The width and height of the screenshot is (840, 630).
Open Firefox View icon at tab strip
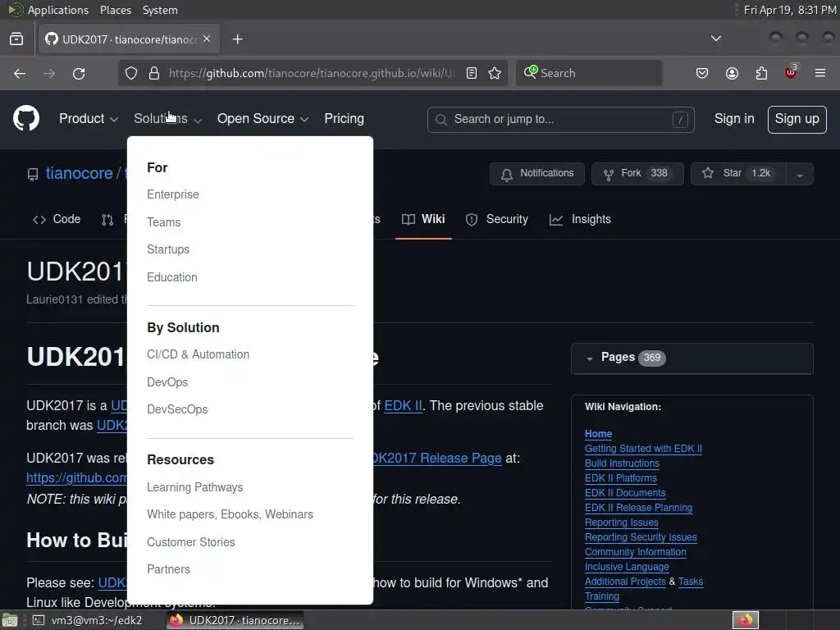pyautogui.click(x=16, y=39)
